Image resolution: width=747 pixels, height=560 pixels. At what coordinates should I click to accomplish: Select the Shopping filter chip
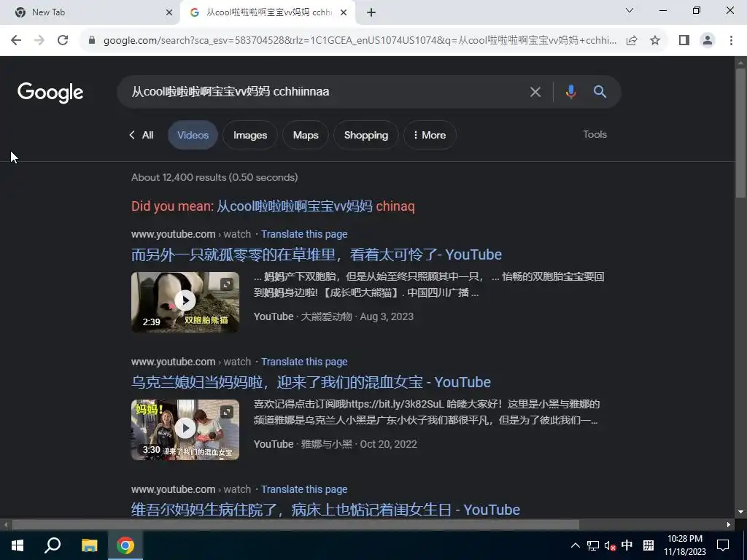click(x=366, y=135)
